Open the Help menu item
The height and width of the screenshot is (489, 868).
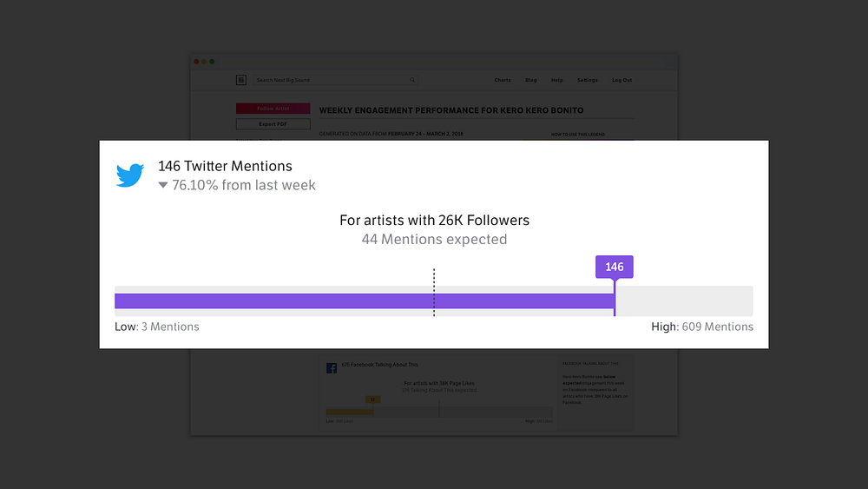coord(557,80)
